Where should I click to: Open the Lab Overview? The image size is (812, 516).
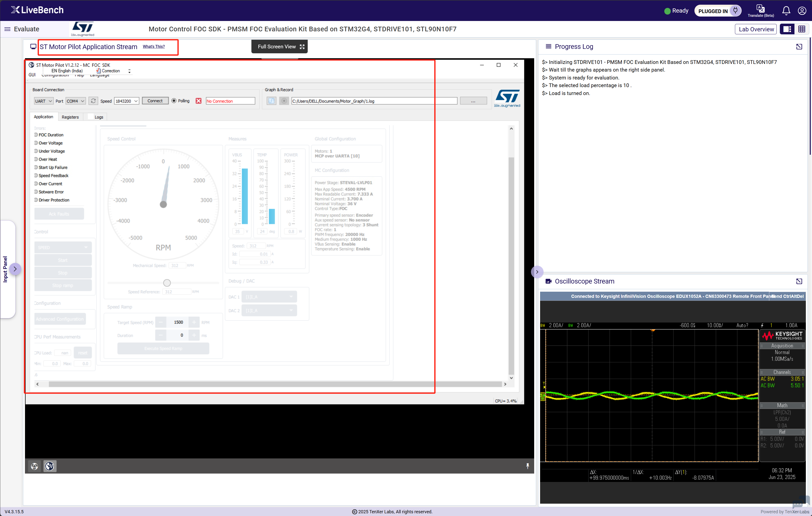pyautogui.click(x=756, y=29)
